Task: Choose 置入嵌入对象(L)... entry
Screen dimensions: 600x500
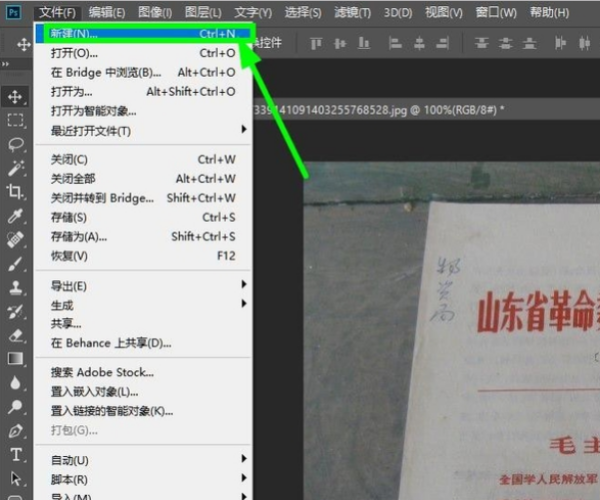Action: [143, 392]
